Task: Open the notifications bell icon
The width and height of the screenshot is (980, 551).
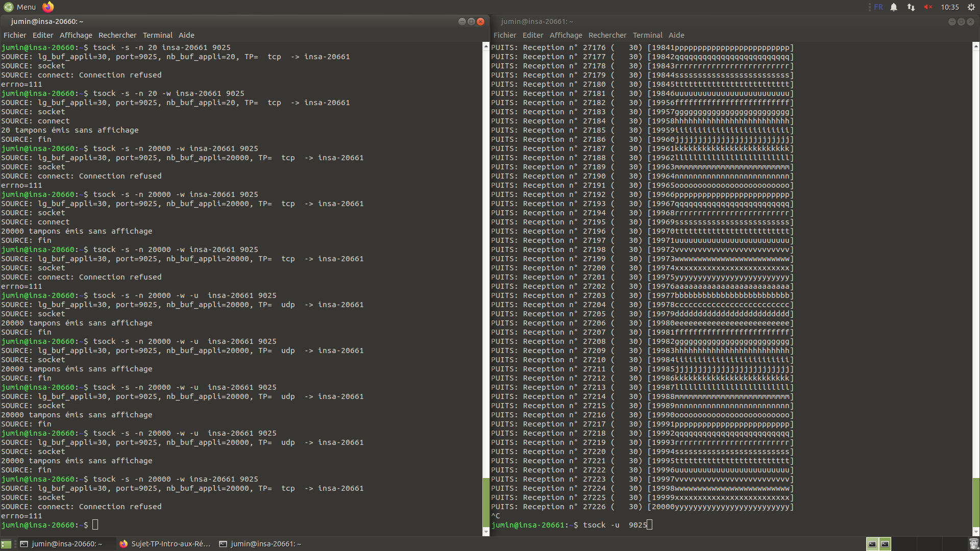Action: click(x=894, y=7)
